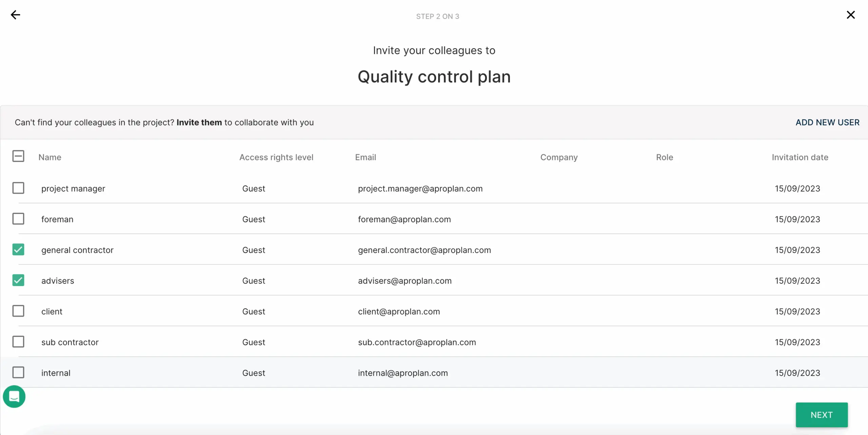Click the Invitation date column header
This screenshot has width=868, height=435.
[x=800, y=157]
